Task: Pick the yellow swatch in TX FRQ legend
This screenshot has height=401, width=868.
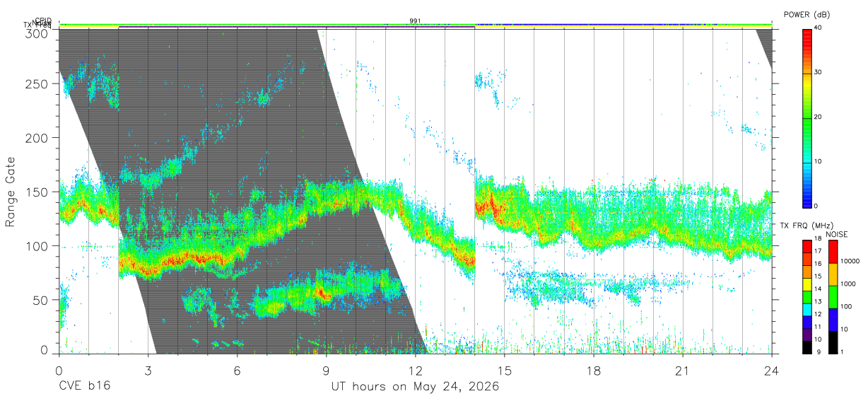Action: (807, 284)
